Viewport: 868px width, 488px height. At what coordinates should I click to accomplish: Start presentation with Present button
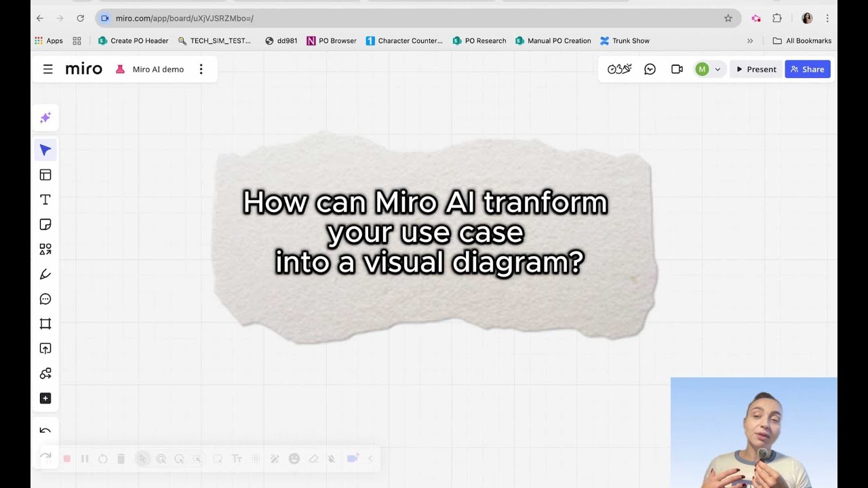point(756,69)
